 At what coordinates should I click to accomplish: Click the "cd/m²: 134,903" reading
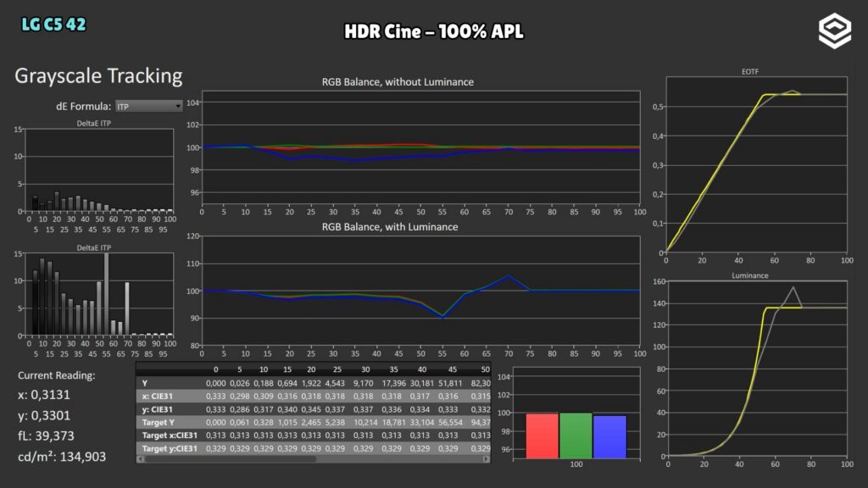tap(62, 457)
